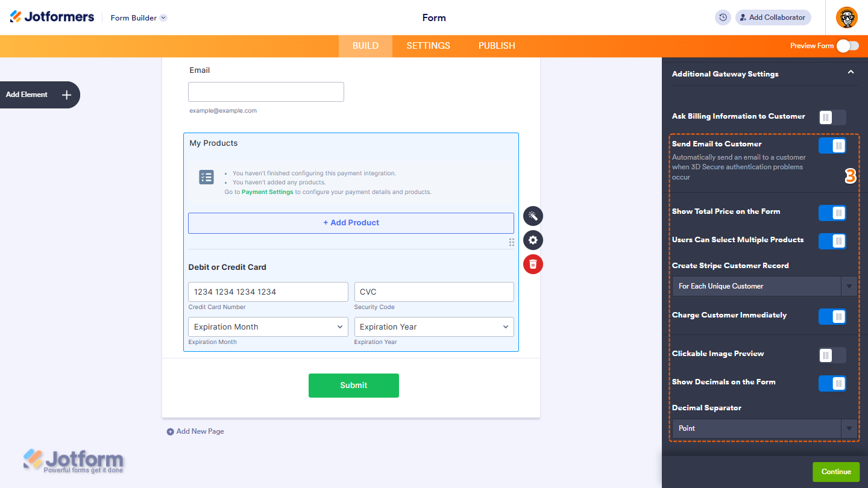Switch to the SETTINGS tab
The image size is (868, 488).
428,46
